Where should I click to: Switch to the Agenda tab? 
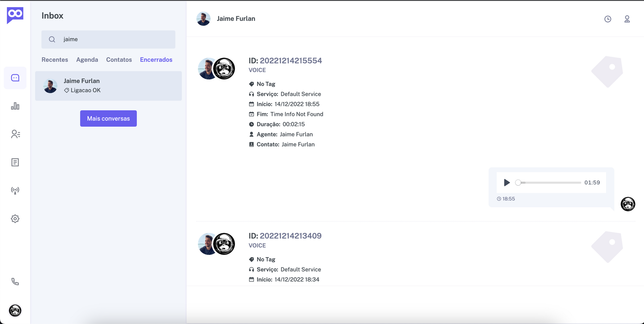tap(87, 60)
